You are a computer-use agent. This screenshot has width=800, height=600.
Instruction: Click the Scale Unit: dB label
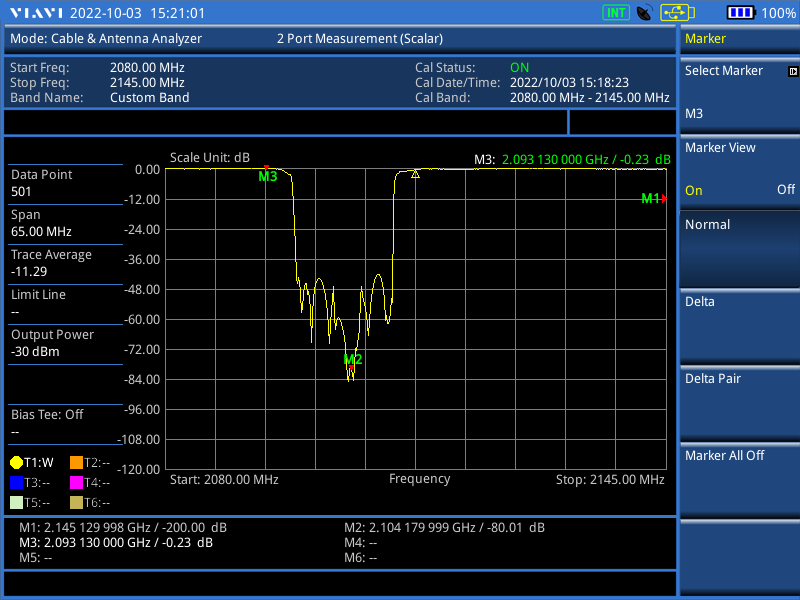(x=210, y=158)
